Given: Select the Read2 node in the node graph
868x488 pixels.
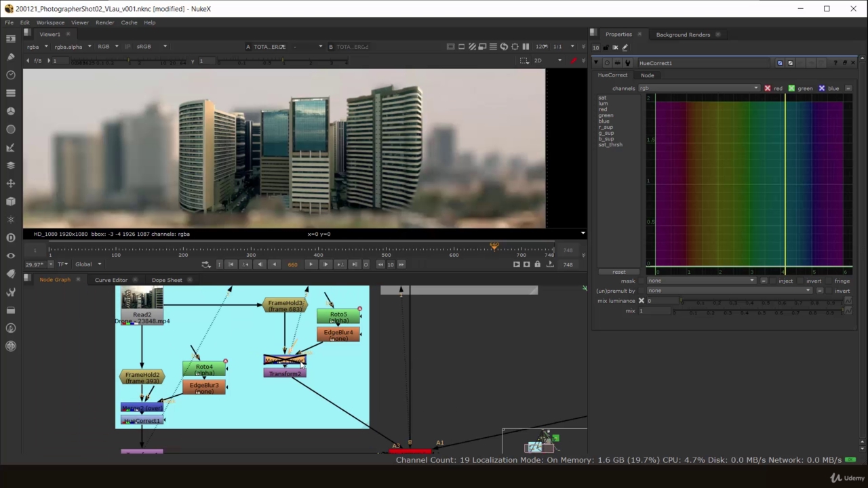Looking at the screenshot, I should [142, 314].
